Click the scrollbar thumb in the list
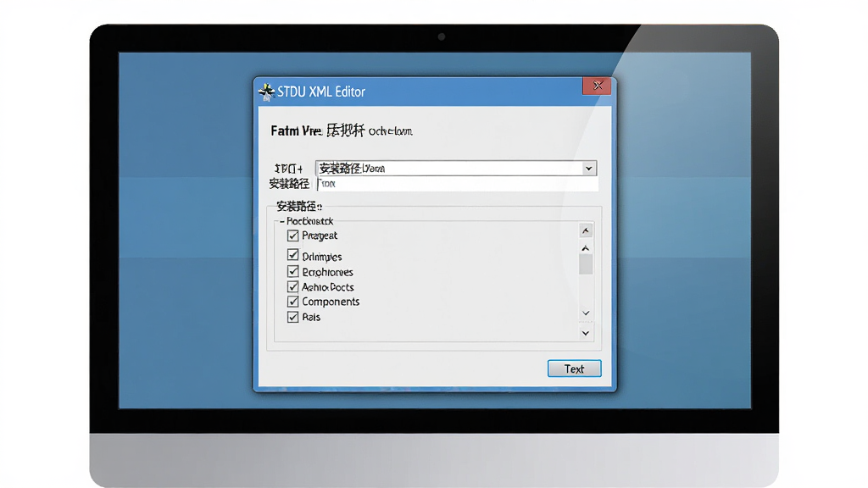This screenshot has height=488, width=868. coord(586,264)
